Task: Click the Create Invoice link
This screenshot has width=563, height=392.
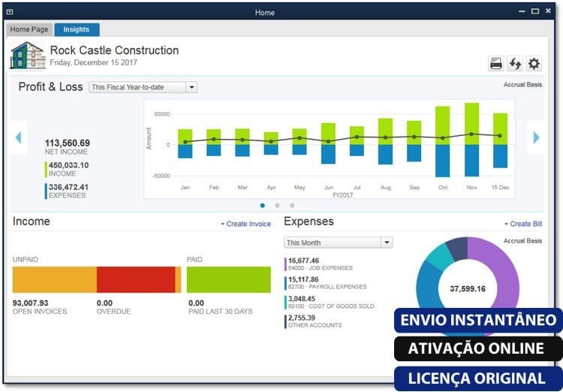Action: pyautogui.click(x=245, y=224)
